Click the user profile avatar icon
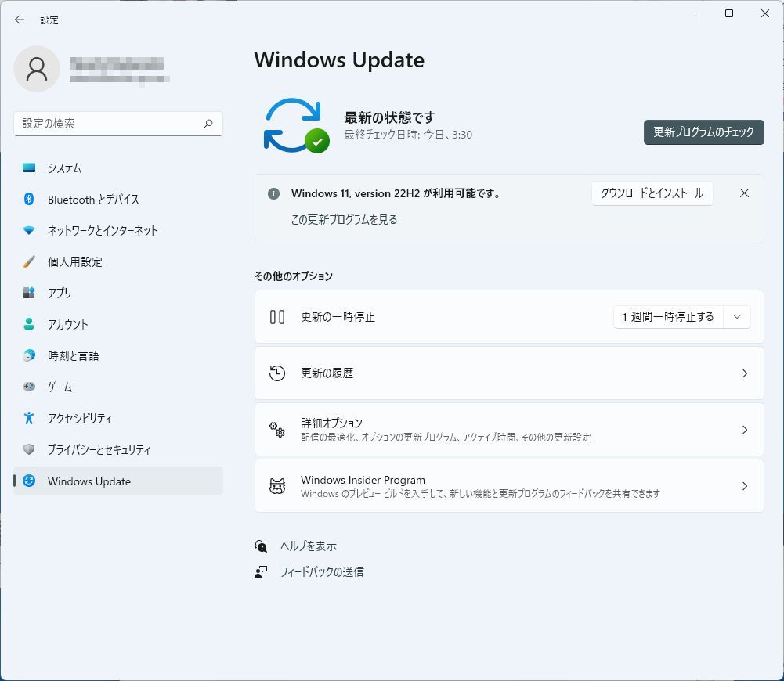Image resolution: width=784 pixels, height=681 pixels. click(x=37, y=69)
